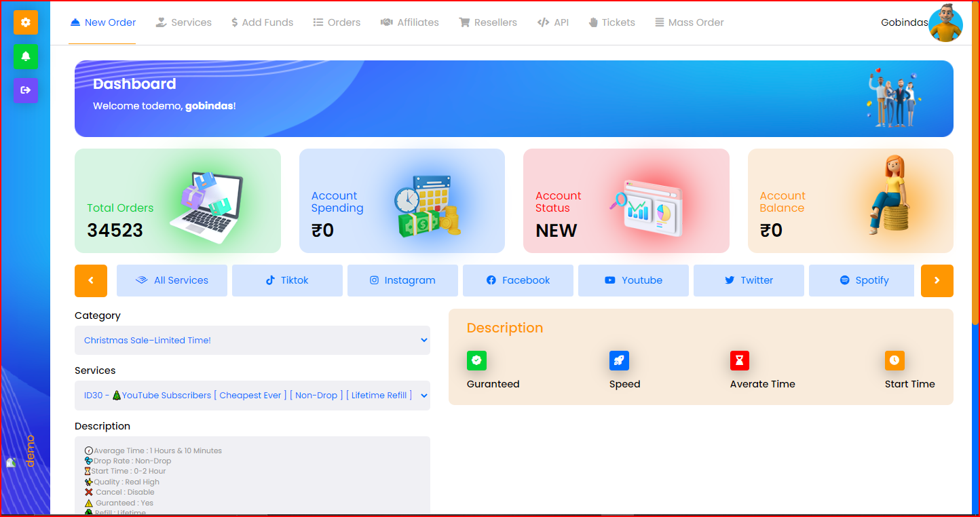Show All Services category
Screen dimensions: 980x517
(172, 281)
